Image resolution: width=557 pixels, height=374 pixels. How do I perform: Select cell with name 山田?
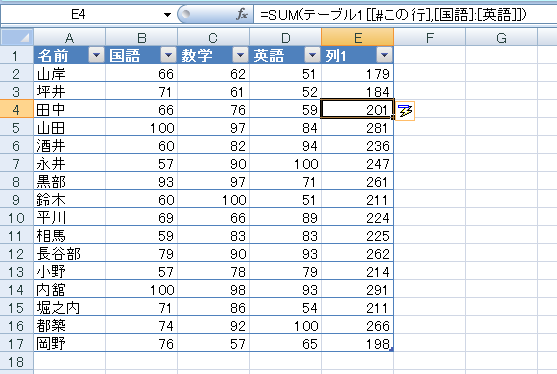[70, 128]
